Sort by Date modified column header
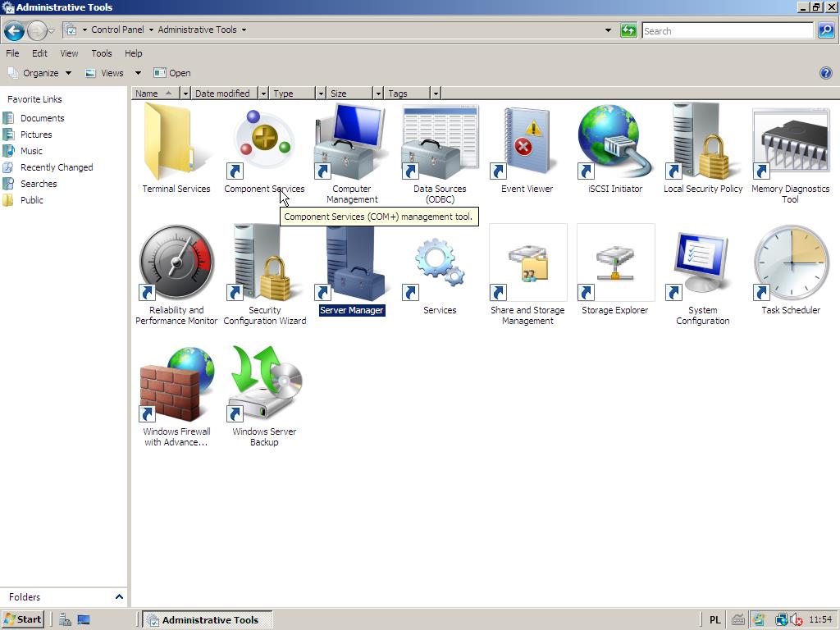This screenshot has height=630, width=840. pos(225,94)
